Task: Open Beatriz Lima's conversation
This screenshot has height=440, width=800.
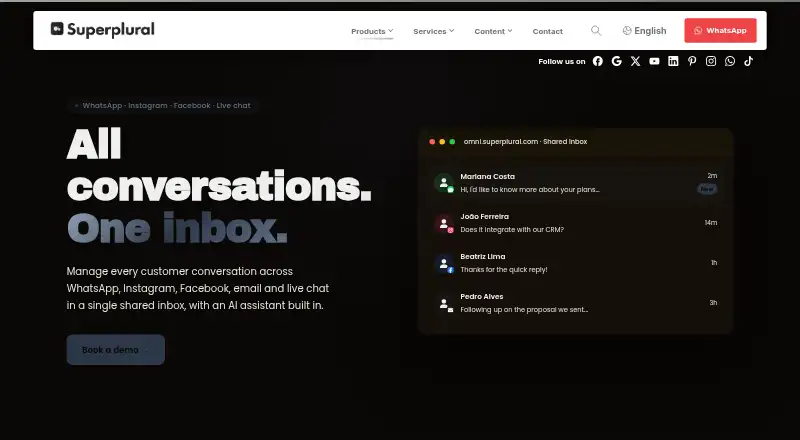Action: point(576,263)
